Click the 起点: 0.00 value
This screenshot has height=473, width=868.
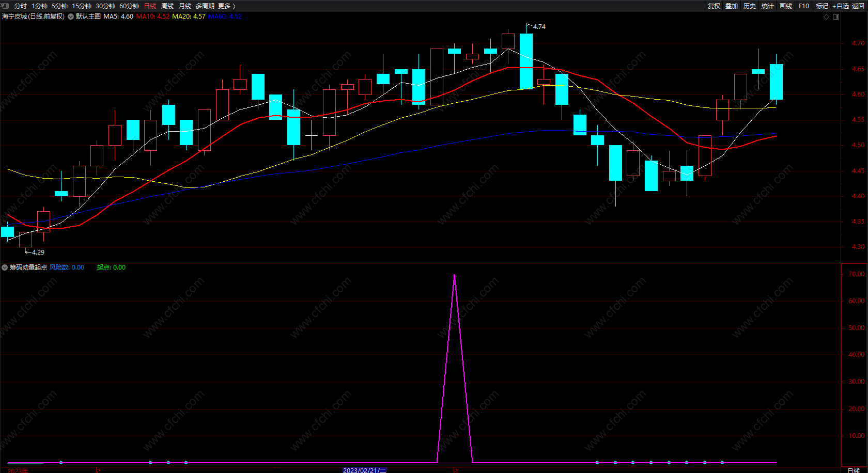[x=111, y=267]
